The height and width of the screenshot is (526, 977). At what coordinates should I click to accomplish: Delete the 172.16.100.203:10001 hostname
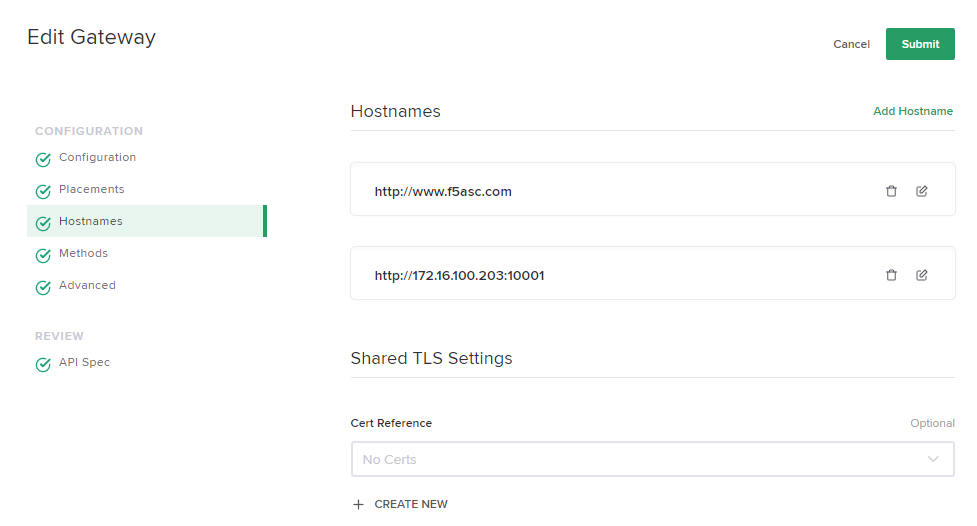[891, 275]
